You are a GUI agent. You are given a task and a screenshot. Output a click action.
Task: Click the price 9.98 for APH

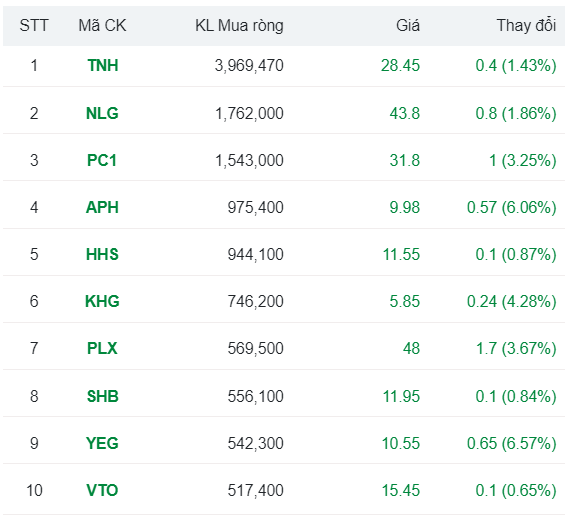click(405, 208)
